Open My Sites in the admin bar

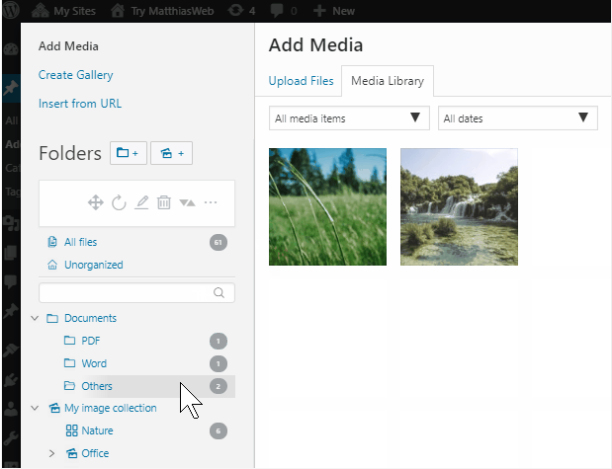[64, 11]
